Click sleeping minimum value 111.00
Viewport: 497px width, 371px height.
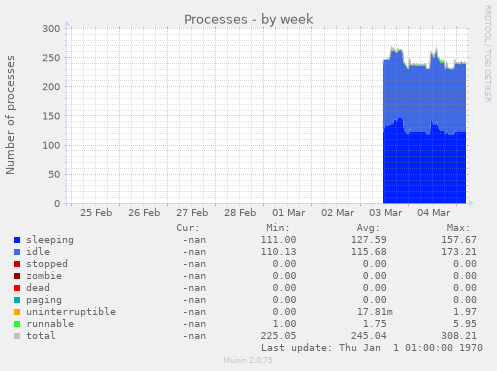pos(278,240)
